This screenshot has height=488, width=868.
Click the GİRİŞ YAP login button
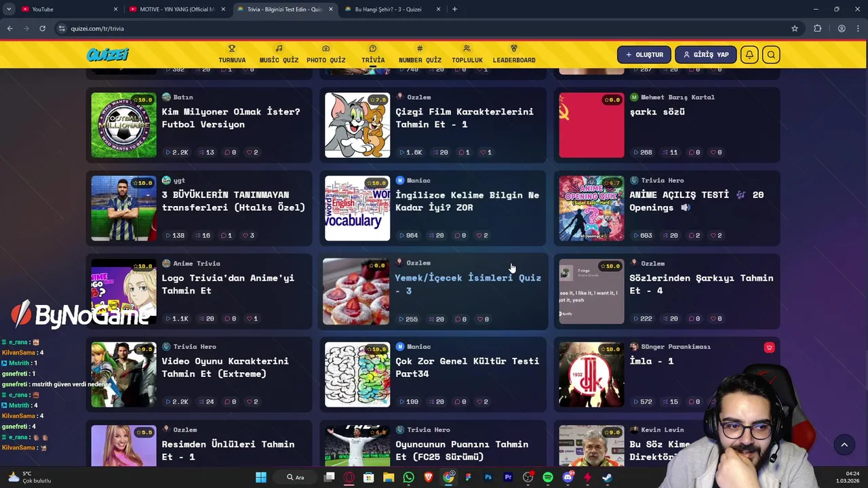[x=706, y=55]
